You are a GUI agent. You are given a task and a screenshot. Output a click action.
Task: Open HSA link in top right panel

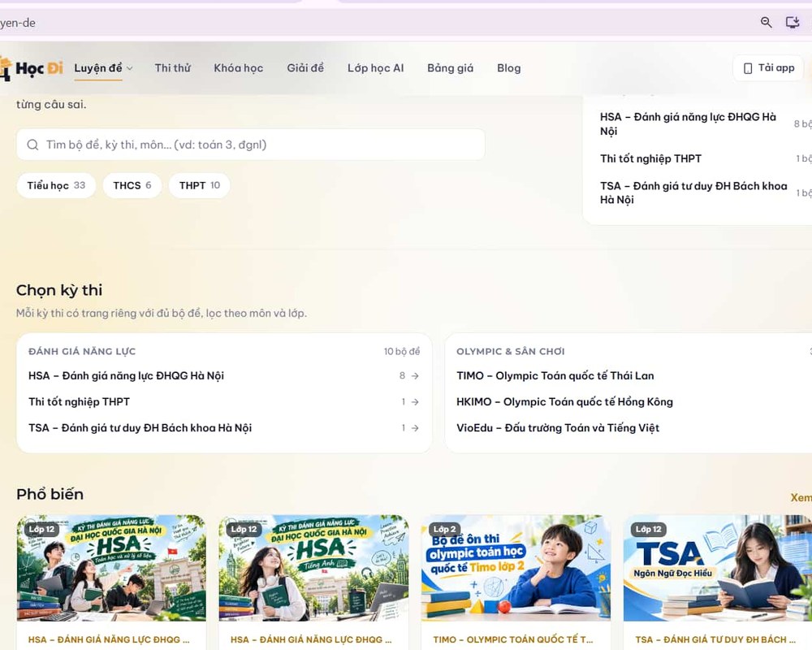point(688,123)
